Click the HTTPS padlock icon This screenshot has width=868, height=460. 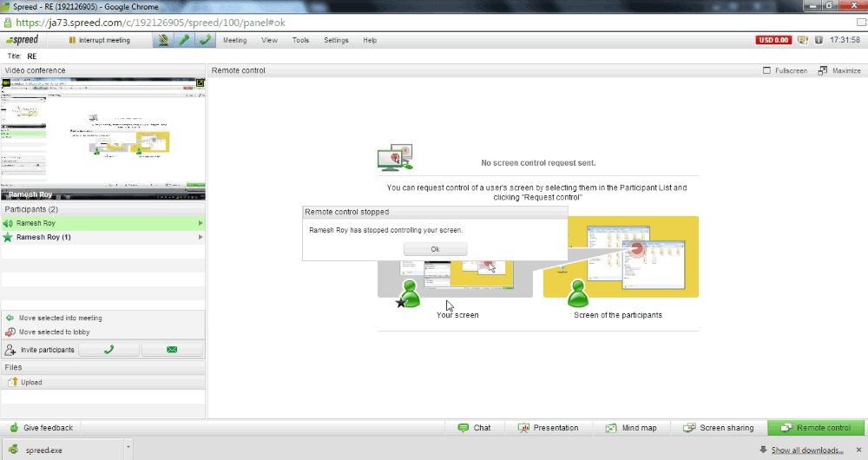click(x=8, y=23)
